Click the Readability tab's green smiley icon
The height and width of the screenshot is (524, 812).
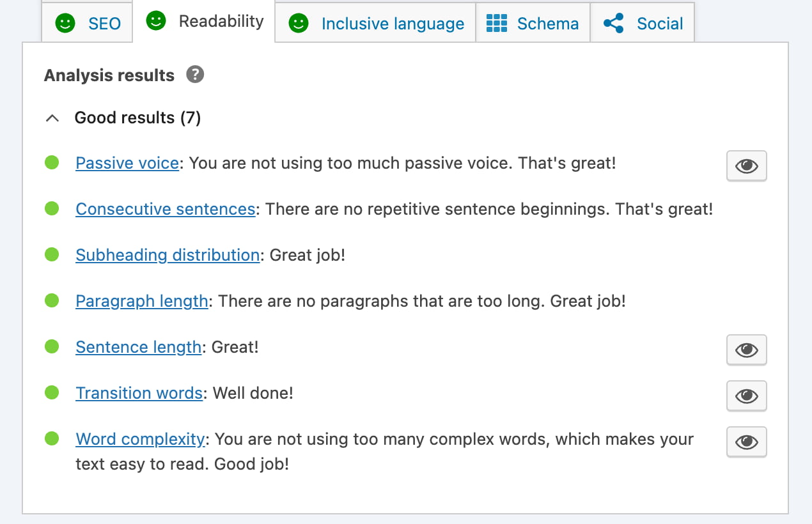(155, 21)
